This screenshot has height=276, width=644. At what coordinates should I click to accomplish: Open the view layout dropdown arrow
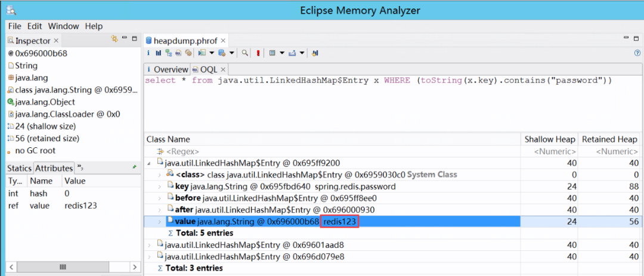point(282,53)
